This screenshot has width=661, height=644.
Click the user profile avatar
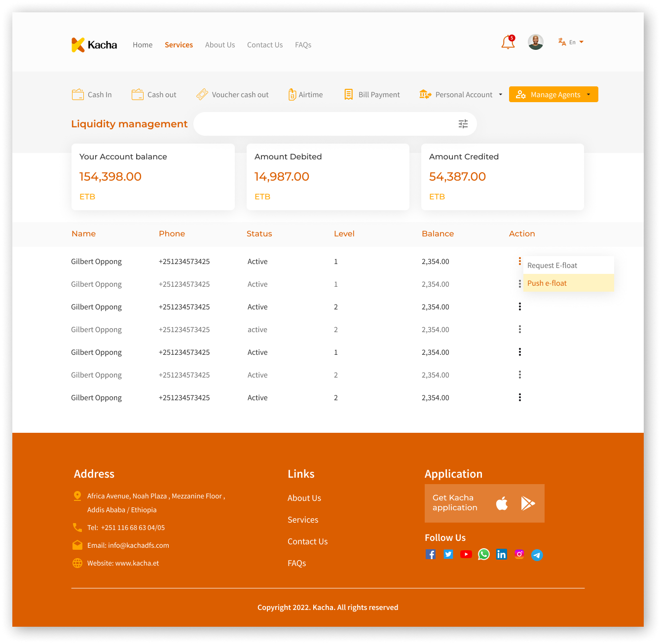point(535,42)
